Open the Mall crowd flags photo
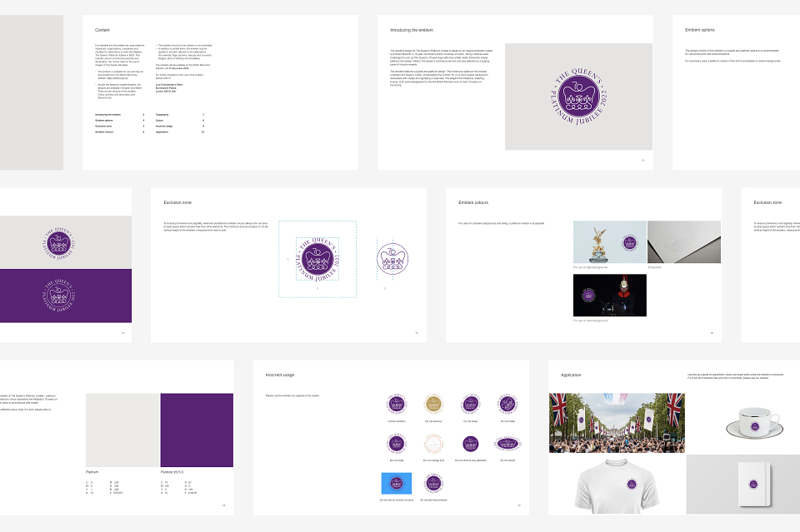 (x=617, y=423)
